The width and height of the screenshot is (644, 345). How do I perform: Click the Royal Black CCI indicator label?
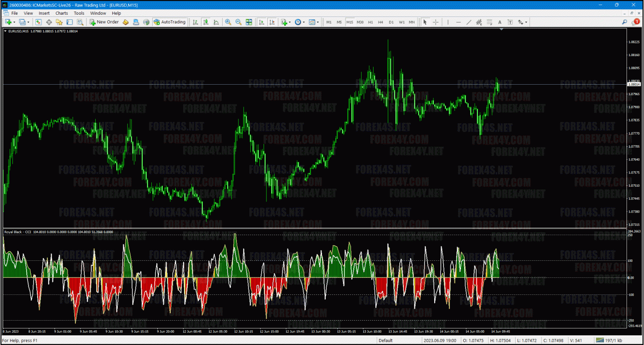pyautogui.click(x=17, y=232)
